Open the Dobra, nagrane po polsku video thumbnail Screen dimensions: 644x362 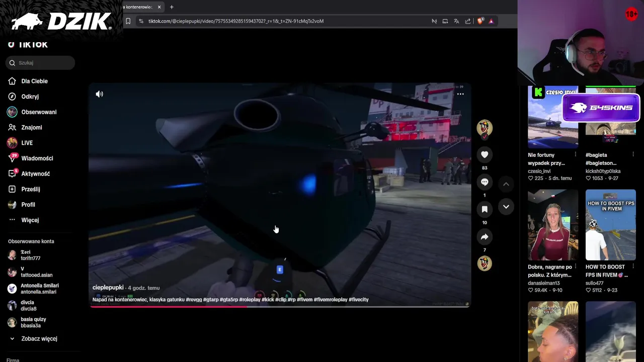click(x=553, y=225)
